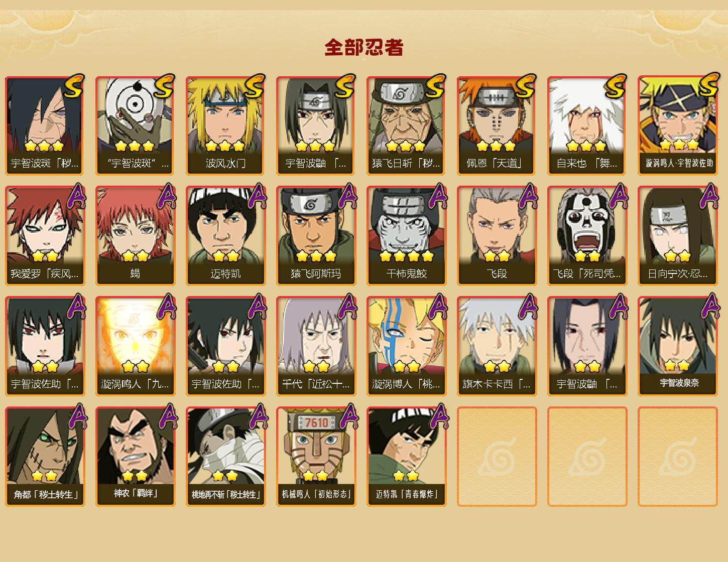Select the plain 飞段 card
The image size is (728, 562).
497,236
